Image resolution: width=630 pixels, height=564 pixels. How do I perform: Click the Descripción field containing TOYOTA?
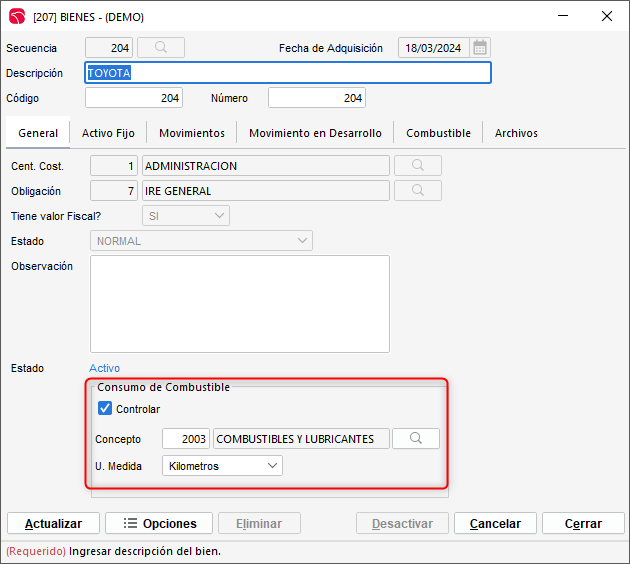288,73
